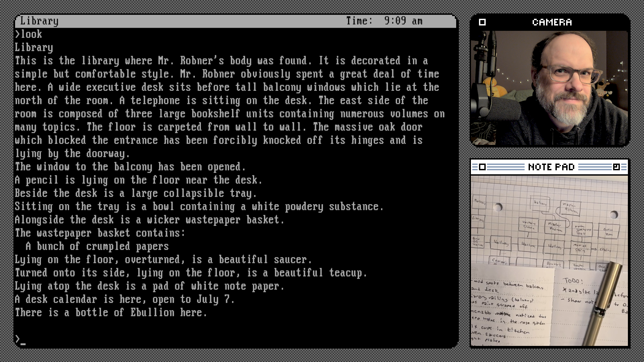Click the command prompt cursor at bottom
Image resolution: width=644 pixels, height=362 pixels.
(x=23, y=343)
